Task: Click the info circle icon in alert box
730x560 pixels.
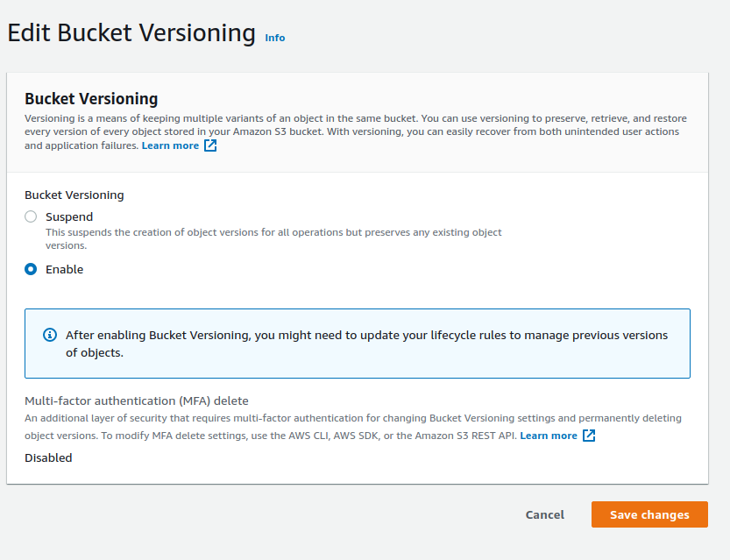Action: 50,336
